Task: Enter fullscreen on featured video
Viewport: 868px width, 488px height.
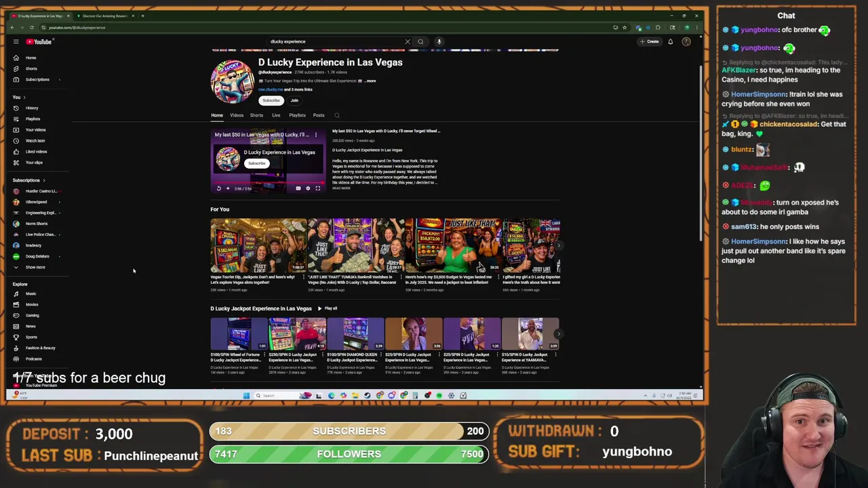Action: click(318, 188)
